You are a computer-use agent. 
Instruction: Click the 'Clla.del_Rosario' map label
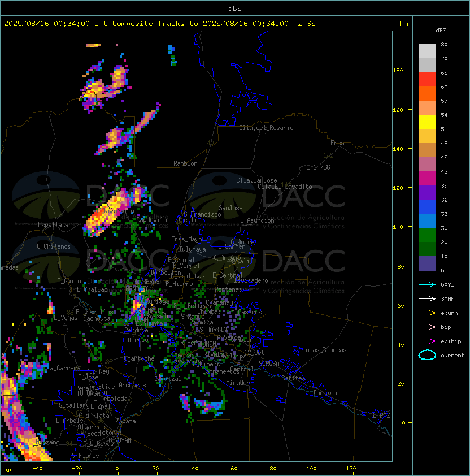[266, 128]
